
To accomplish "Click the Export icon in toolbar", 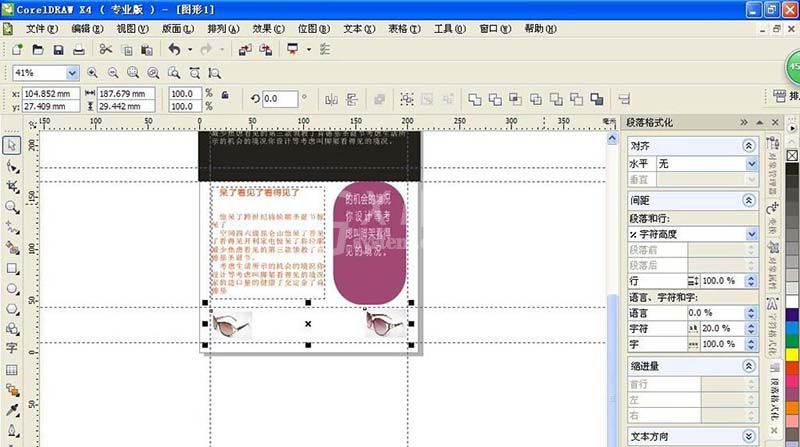I will [266, 49].
